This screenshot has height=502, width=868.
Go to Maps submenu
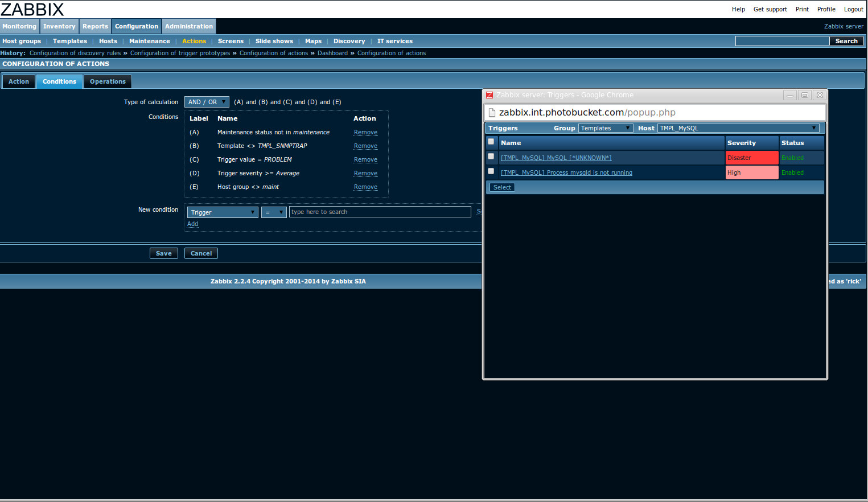(x=313, y=41)
